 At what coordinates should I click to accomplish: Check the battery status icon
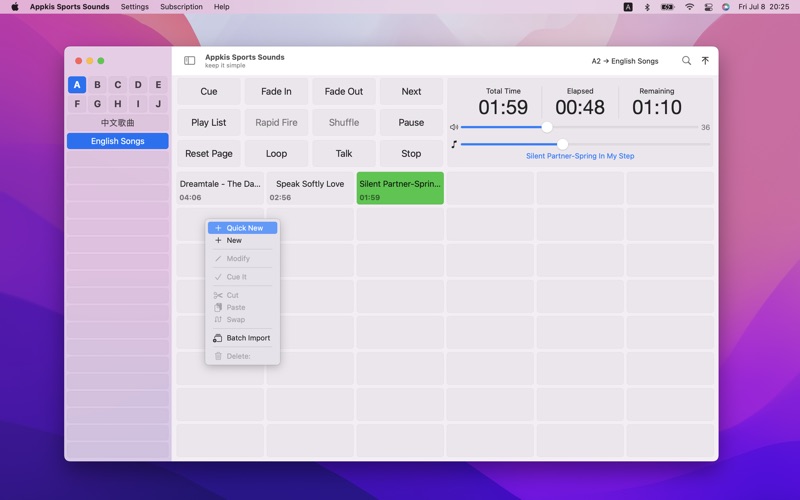coord(667,7)
